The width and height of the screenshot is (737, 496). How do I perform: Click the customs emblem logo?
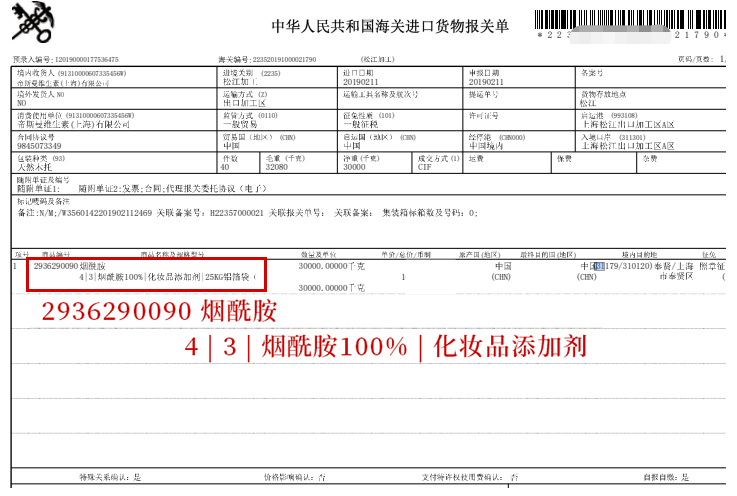[x=33, y=22]
